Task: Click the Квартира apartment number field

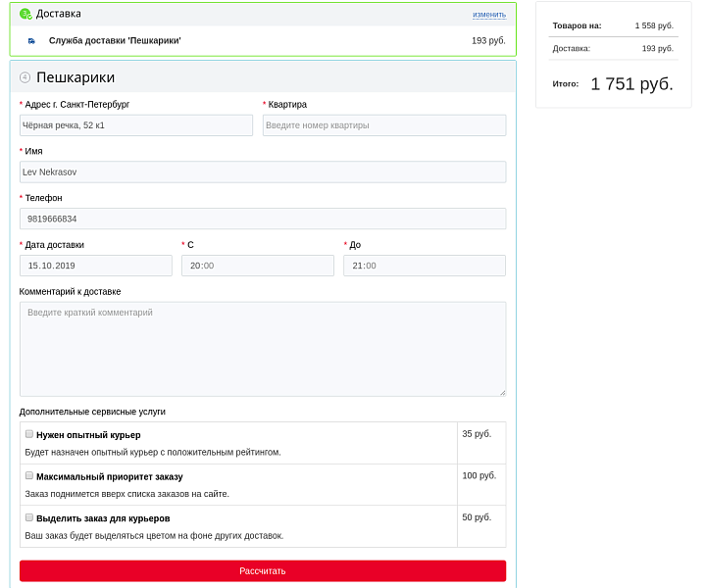Action: [383, 125]
